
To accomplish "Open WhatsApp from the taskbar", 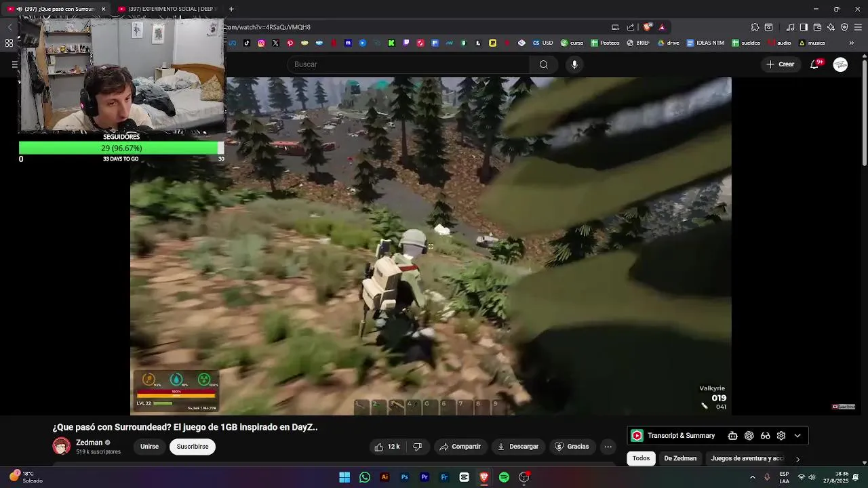I will click(365, 477).
